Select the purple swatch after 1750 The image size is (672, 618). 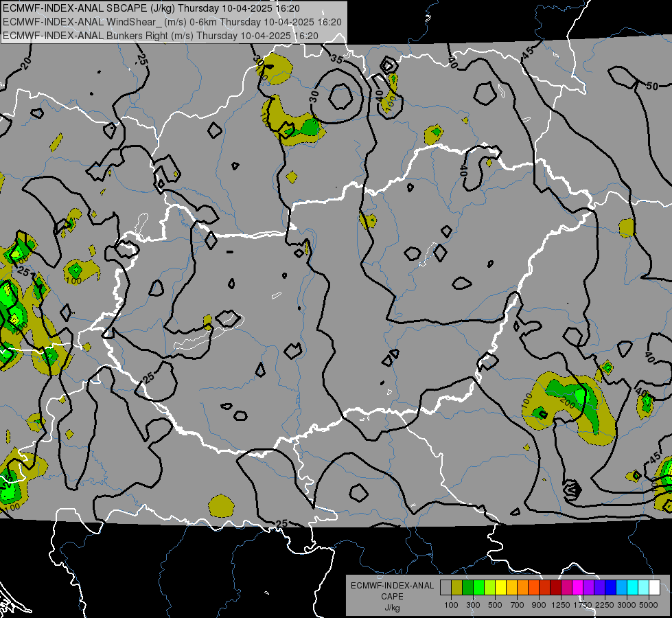tap(588, 587)
